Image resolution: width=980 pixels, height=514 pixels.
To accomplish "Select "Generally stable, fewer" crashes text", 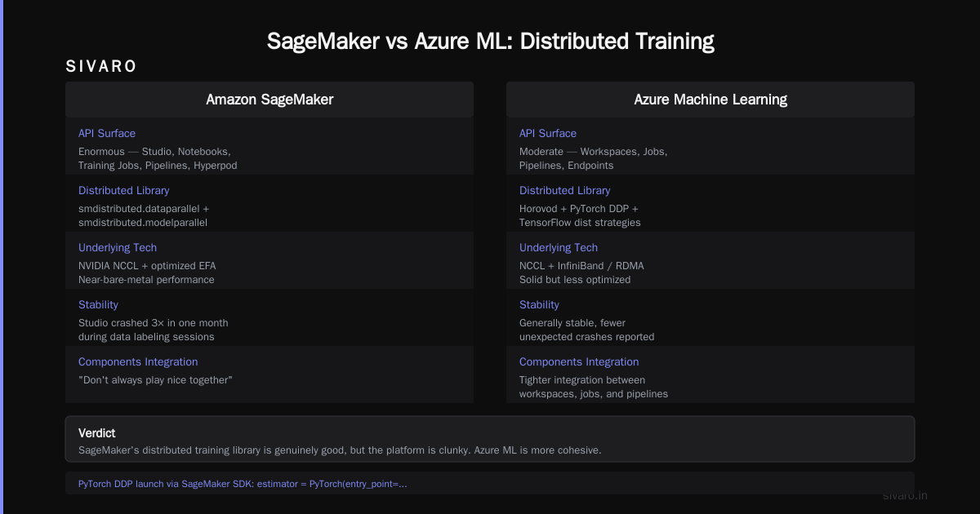I will click(572, 323).
